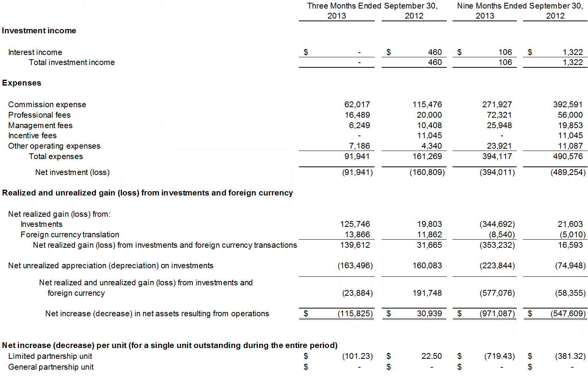Click the Realized and unrealized gain heading
The image size is (588, 384).
[147, 193]
